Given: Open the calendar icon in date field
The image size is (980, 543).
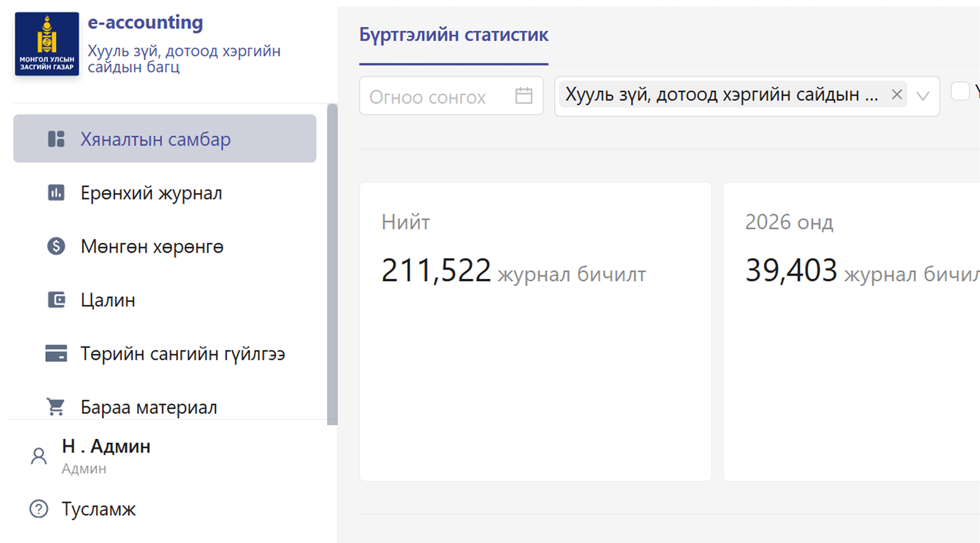Looking at the screenshot, I should coord(523,95).
